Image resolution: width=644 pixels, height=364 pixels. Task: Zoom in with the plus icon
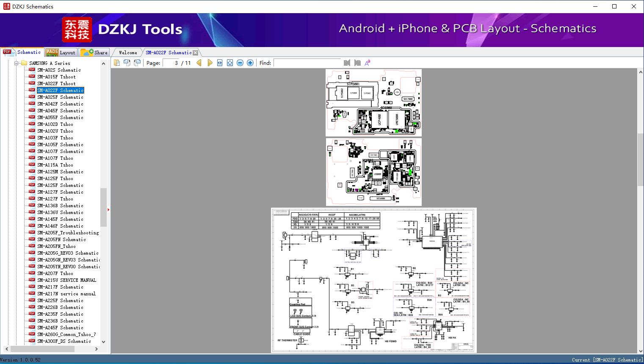pyautogui.click(x=250, y=63)
